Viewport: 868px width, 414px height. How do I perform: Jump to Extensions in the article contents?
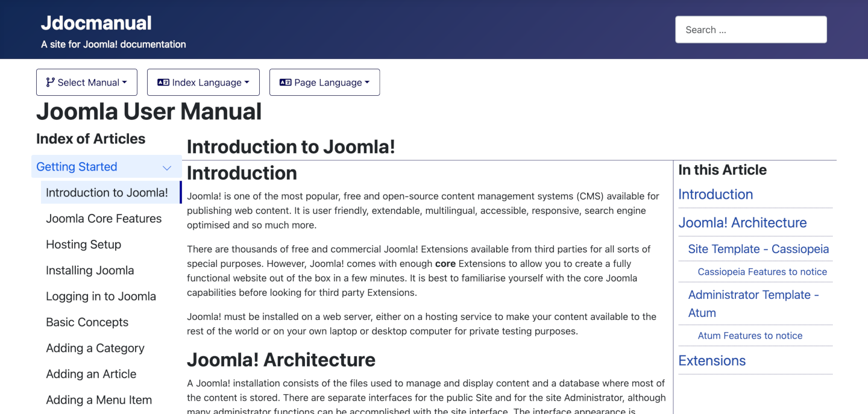pyautogui.click(x=712, y=361)
